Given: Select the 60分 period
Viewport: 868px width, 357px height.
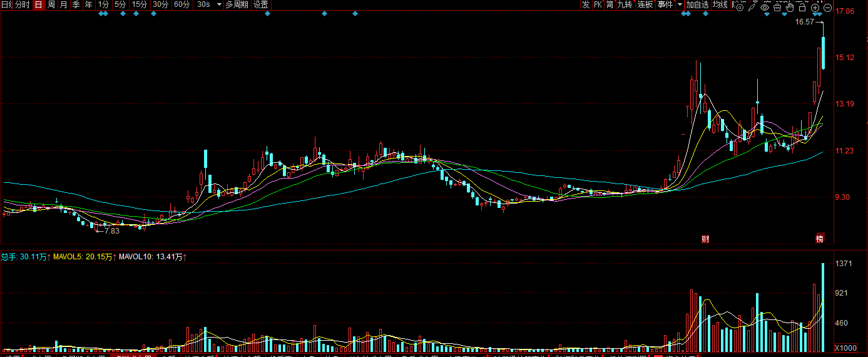Looking at the screenshot, I should point(182,4).
